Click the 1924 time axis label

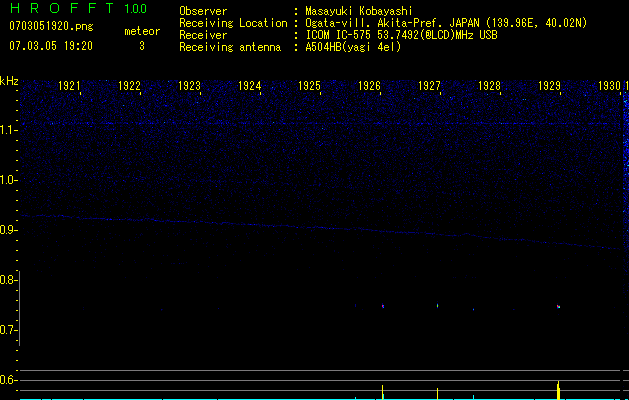point(249,86)
